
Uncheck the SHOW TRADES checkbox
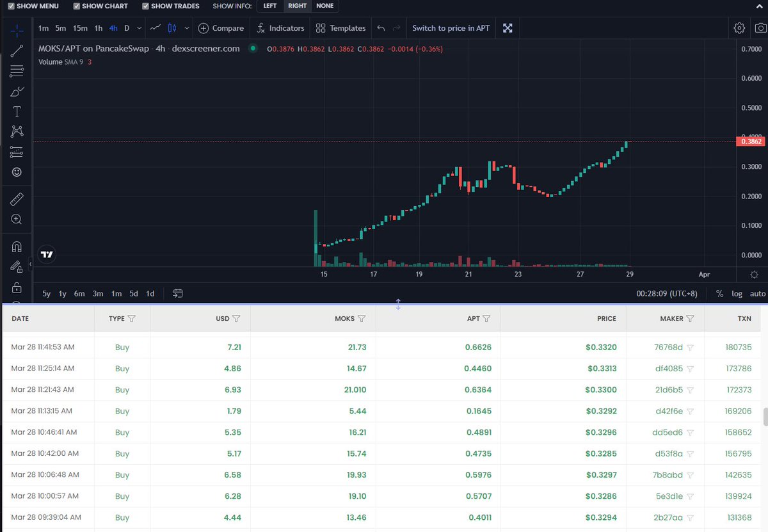pos(145,6)
